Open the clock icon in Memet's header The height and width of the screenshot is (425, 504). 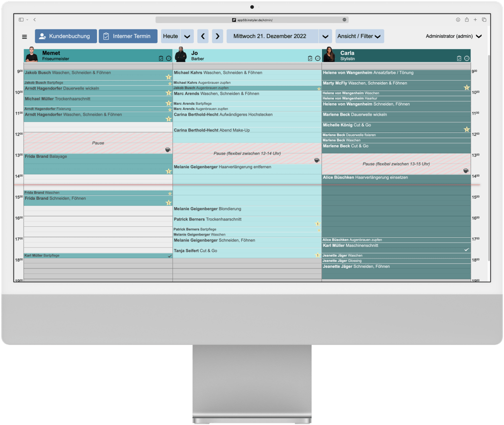(169, 59)
